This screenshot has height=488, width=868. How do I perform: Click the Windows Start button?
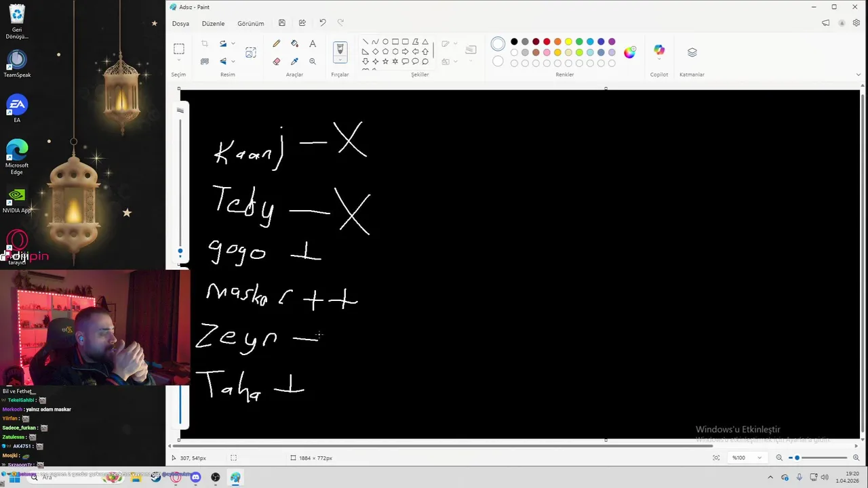click(x=14, y=477)
